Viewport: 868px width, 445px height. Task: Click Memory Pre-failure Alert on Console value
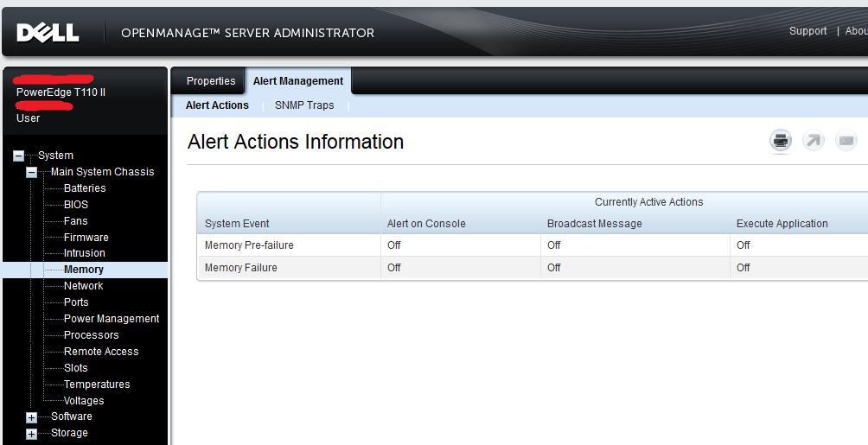tap(394, 245)
